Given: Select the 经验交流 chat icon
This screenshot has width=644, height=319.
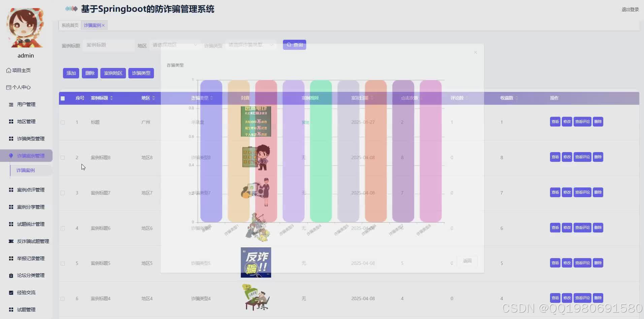Looking at the screenshot, I should click(10, 292).
